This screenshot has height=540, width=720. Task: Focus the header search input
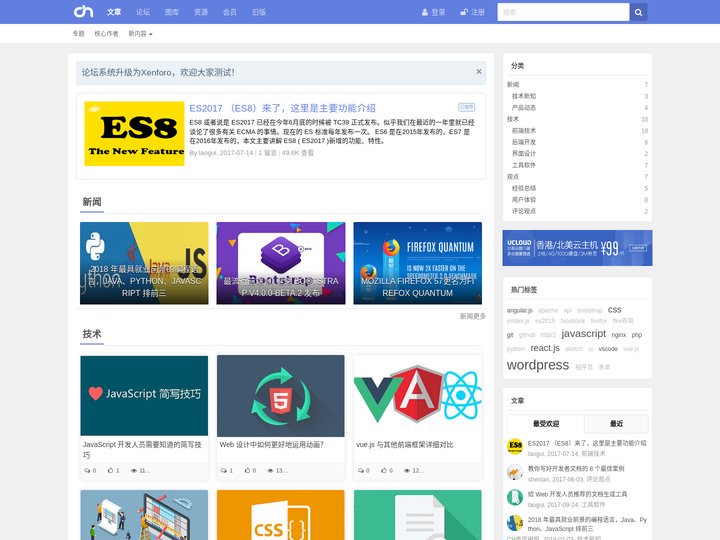(x=563, y=12)
